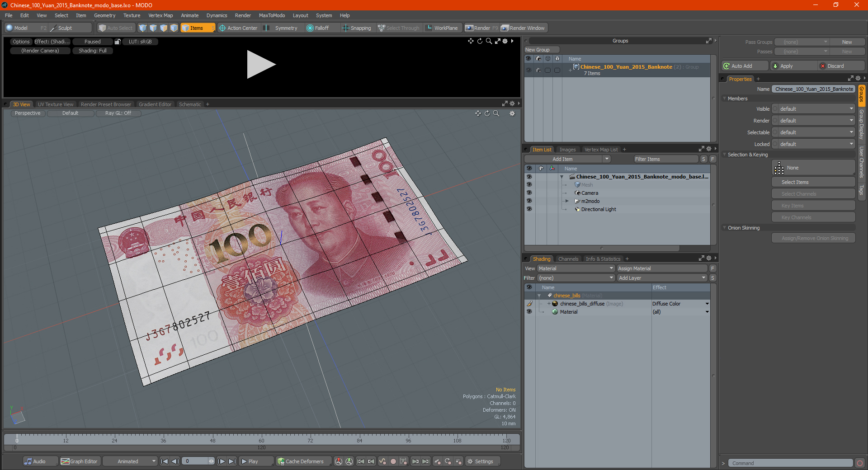Image resolution: width=868 pixels, height=470 pixels.
Task: Select Vertices component mode icon
Action: [x=143, y=28]
